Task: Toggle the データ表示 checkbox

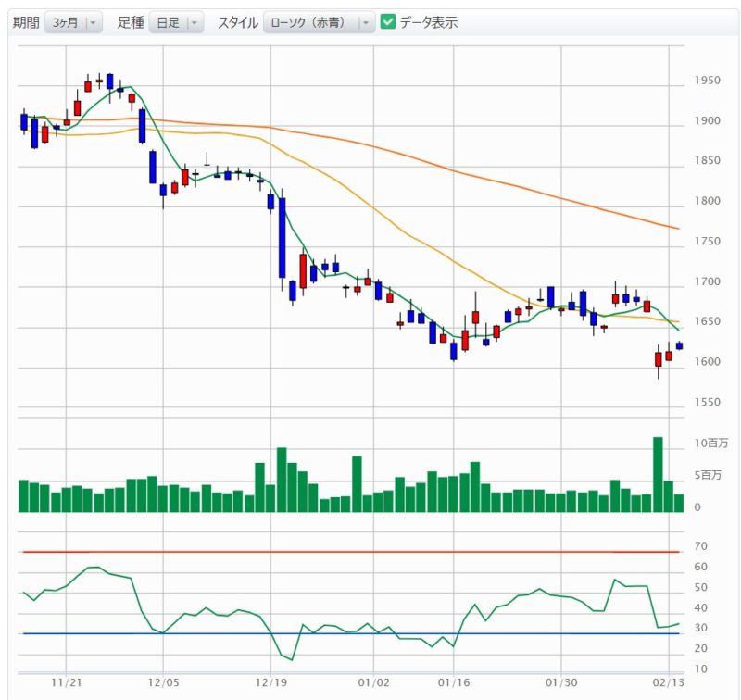Action: click(387, 21)
